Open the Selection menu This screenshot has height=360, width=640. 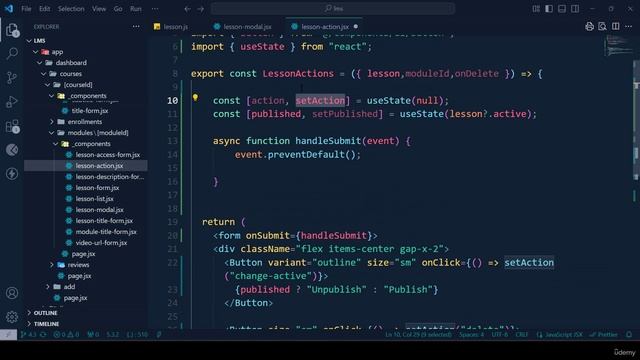(71, 9)
